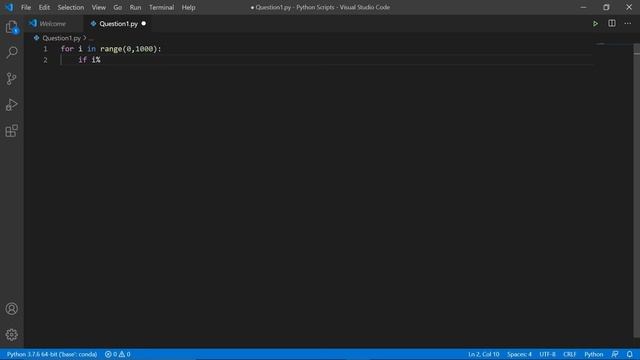The height and width of the screenshot is (360, 640).
Task: Open the Manage gear icon
Action: (x=12, y=335)
